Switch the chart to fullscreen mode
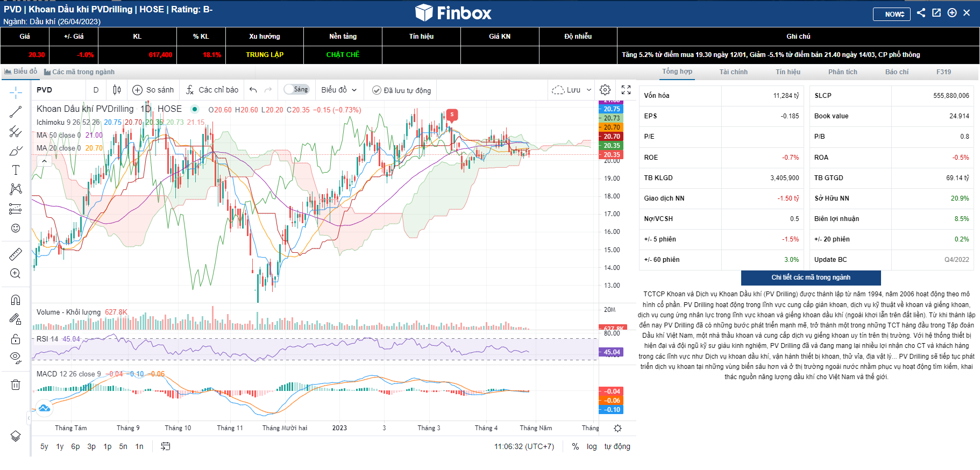 pyautogui.click(x=626, y=90)
